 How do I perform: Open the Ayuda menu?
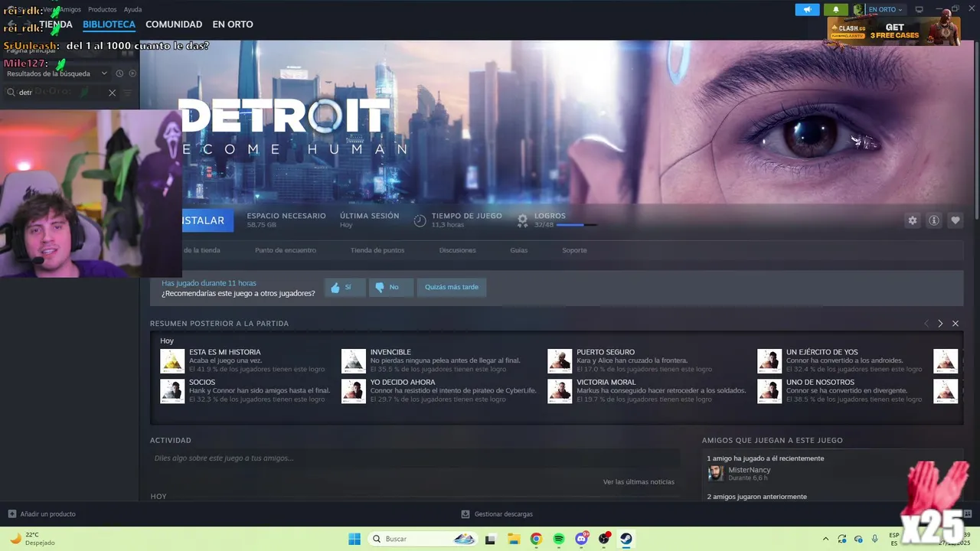pos(132,9)
